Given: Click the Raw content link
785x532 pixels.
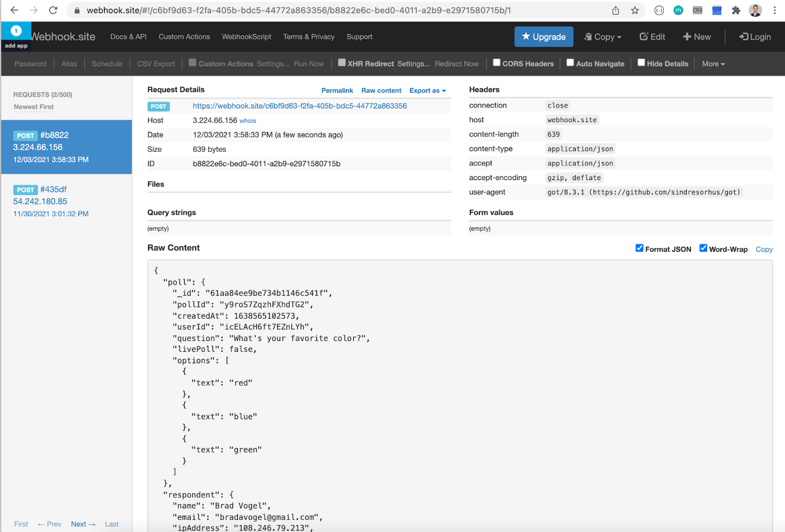Looking at the screenshot, I should pos(381,91).
